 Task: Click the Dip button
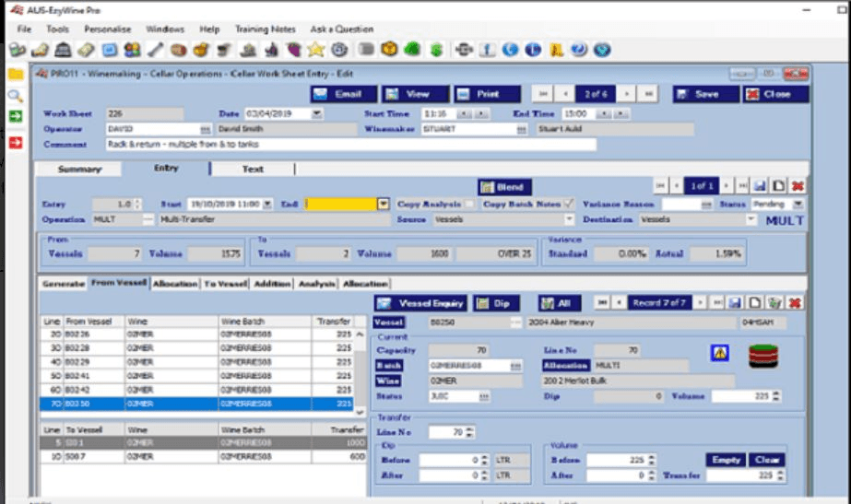coord(496,303)
